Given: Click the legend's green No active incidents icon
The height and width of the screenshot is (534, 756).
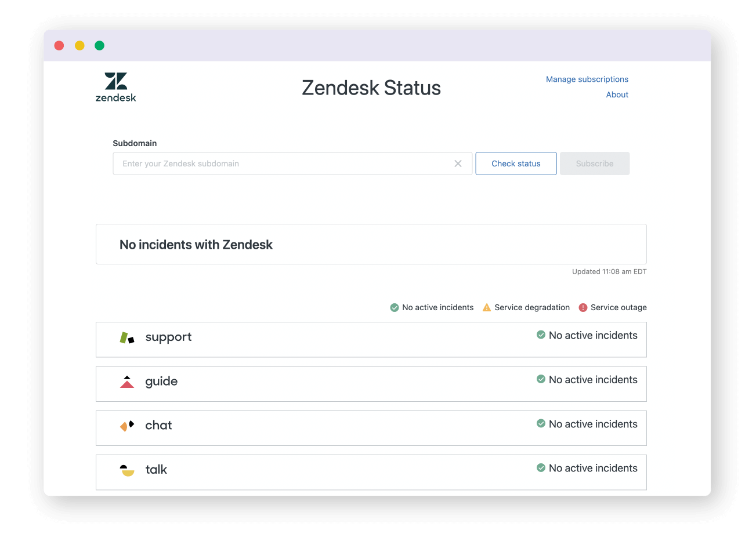Looking at the screenshot, I should click(x=395, y=307).
